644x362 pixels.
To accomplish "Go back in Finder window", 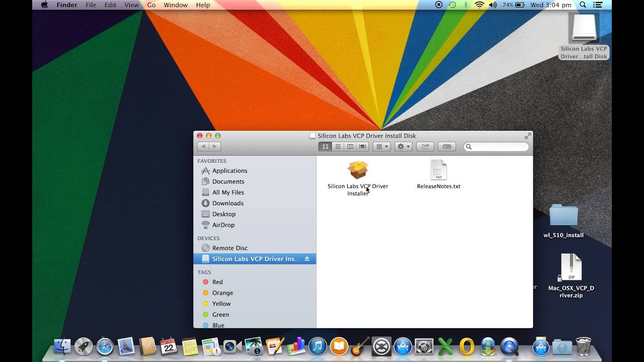I will click(x=203, y=146).
